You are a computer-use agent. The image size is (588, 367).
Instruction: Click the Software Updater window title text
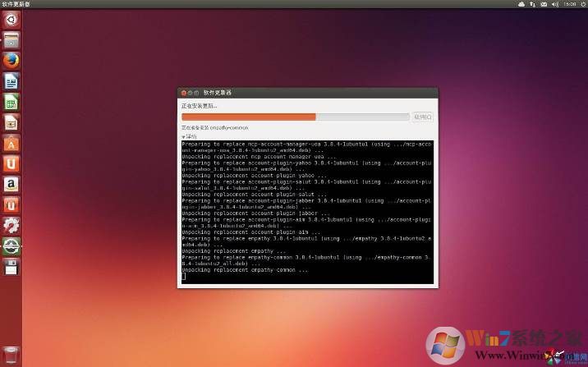(x=218, y=93)
